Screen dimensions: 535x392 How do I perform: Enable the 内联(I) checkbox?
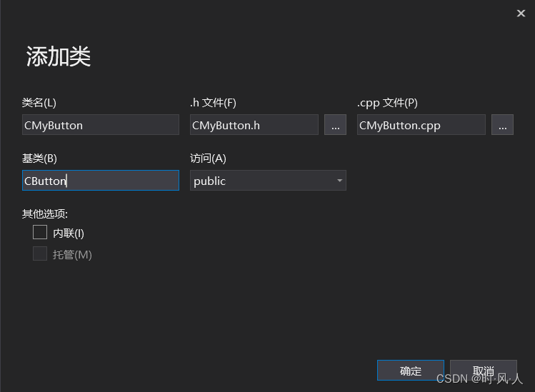(x=40, y=232)
